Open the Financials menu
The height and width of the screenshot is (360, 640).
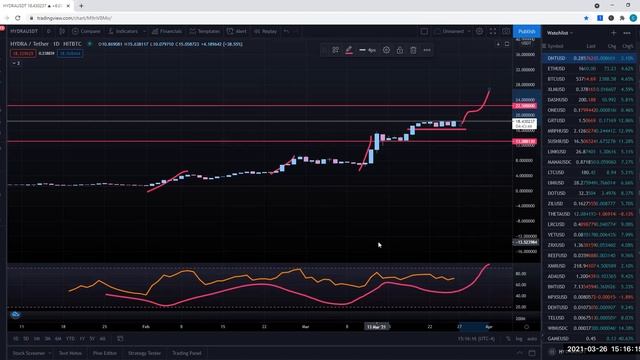pos(167,31)
